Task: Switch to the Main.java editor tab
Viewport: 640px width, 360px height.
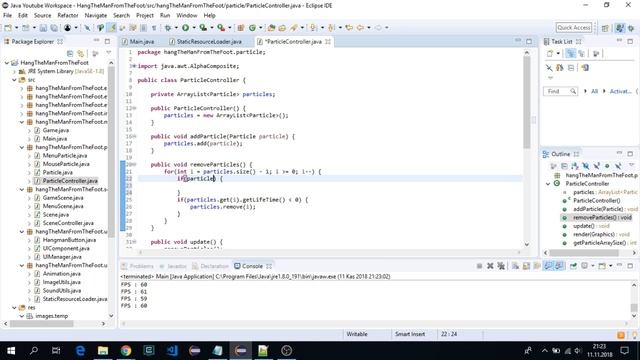Action: coord(139,42)
